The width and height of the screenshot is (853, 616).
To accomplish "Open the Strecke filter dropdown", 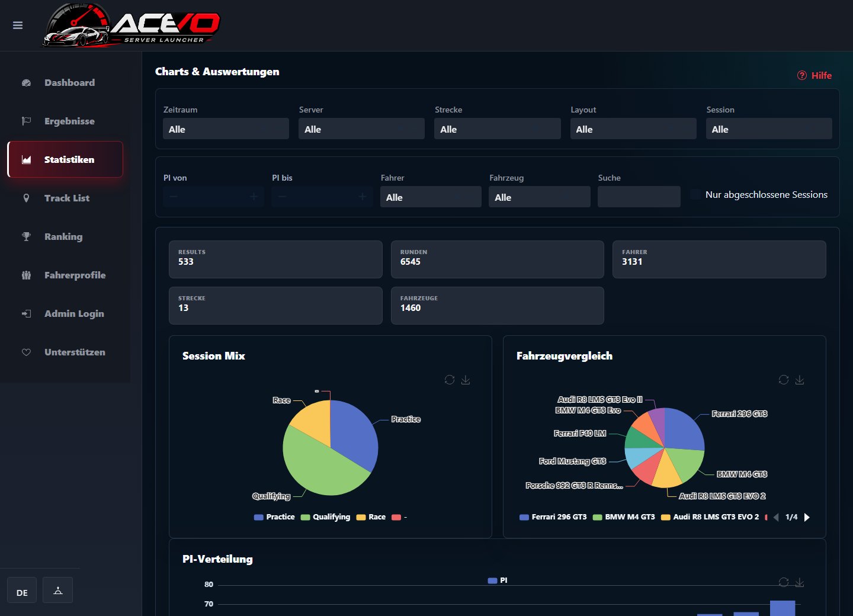I will (x=498, y=129).
